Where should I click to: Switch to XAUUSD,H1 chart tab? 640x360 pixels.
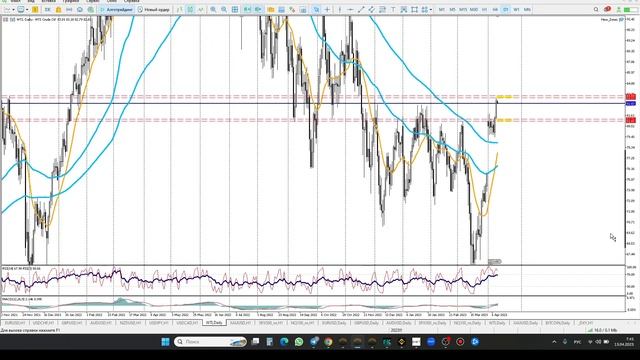[240, 323]
